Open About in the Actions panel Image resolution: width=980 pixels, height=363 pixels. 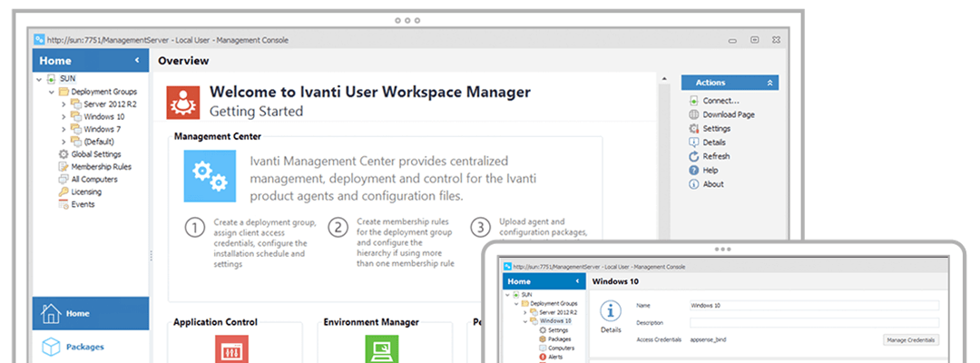[x=706, y=184]
